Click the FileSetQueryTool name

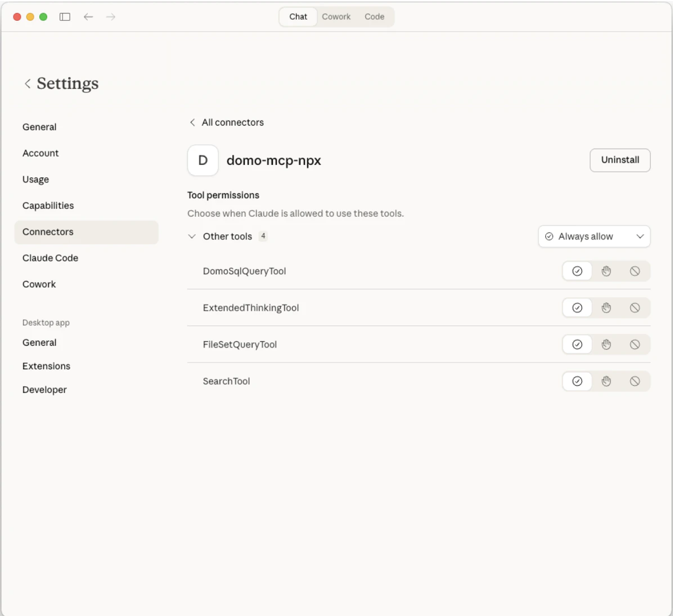pos(240,345)
